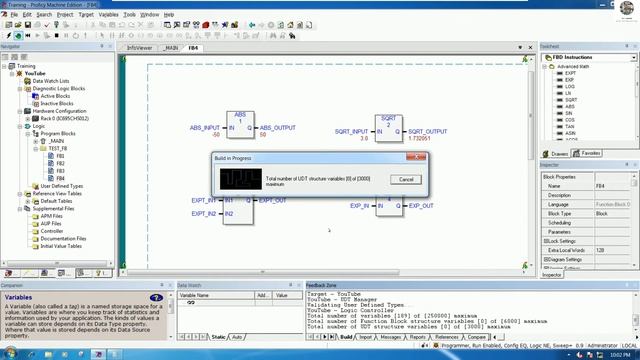Close the active editor tab
This screenshot has width=640, height=360.
(x=530, y=47)
